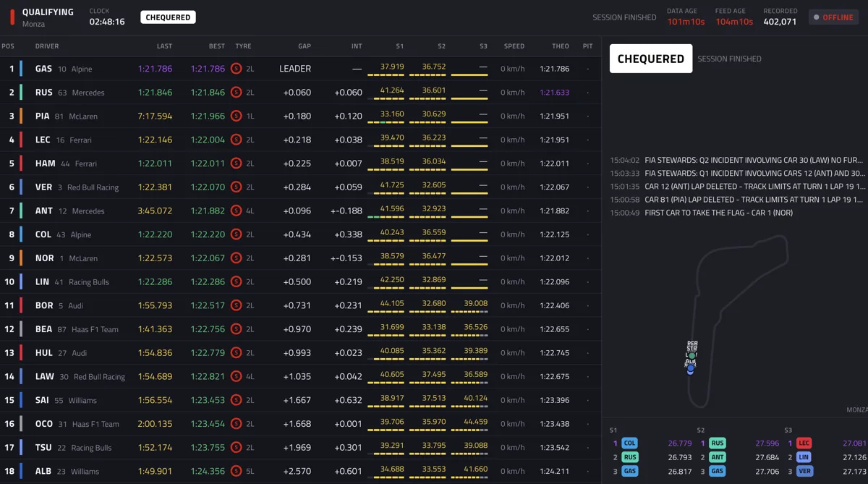Viewport: 868px width, 484px height.
Task: Select the COL badge in S1 list
Action: coord(629,443)
